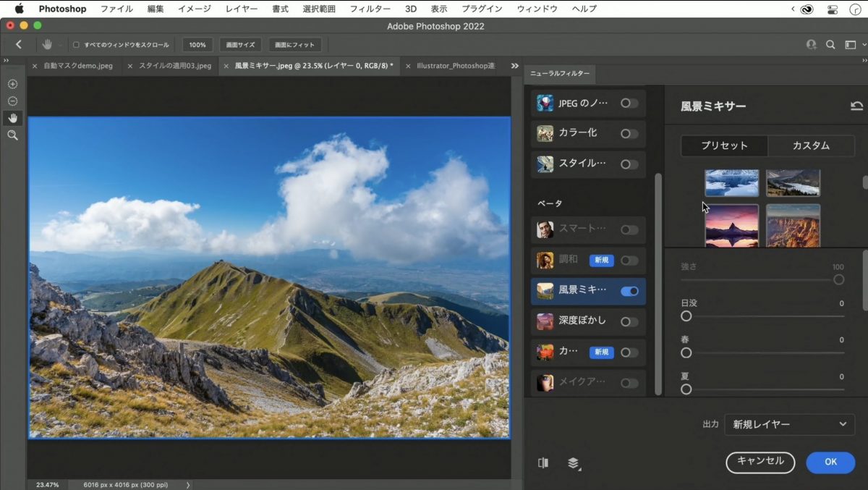The height and width of the screenshot is (490, 868).
Task: Toggle the before/after preview icon
Action: 543,463
